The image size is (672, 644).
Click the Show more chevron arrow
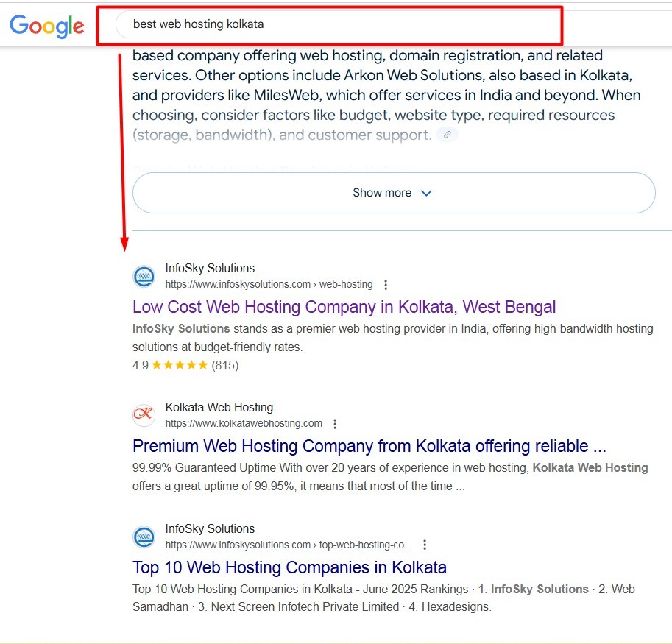point(426,193)
